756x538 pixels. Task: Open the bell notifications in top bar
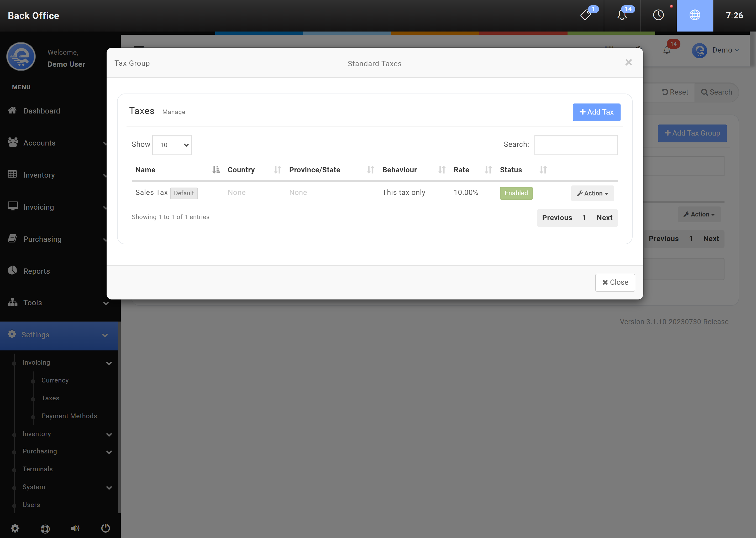click(x=622, y=15)
